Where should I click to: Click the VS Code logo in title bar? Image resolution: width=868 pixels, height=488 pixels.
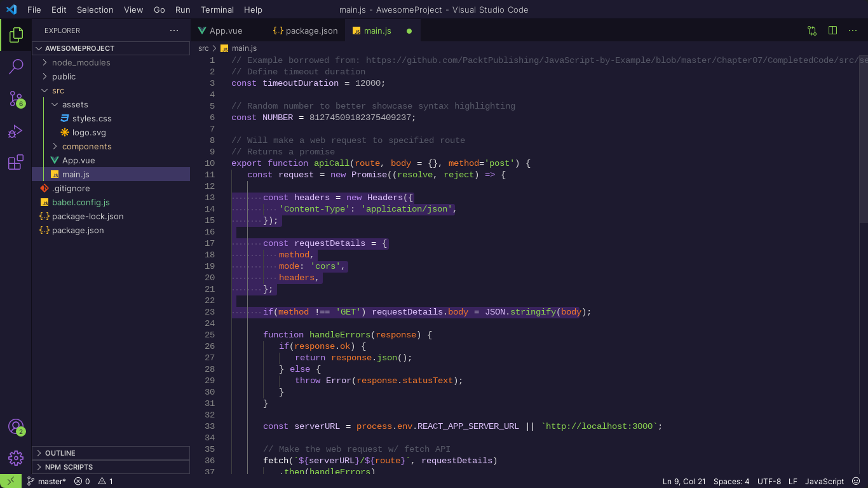11,10
